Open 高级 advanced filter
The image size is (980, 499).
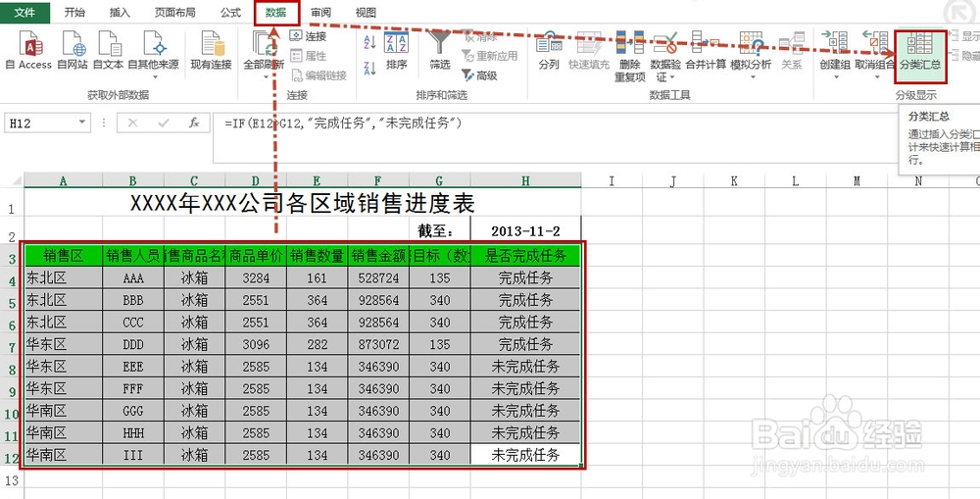click(480, 75)
